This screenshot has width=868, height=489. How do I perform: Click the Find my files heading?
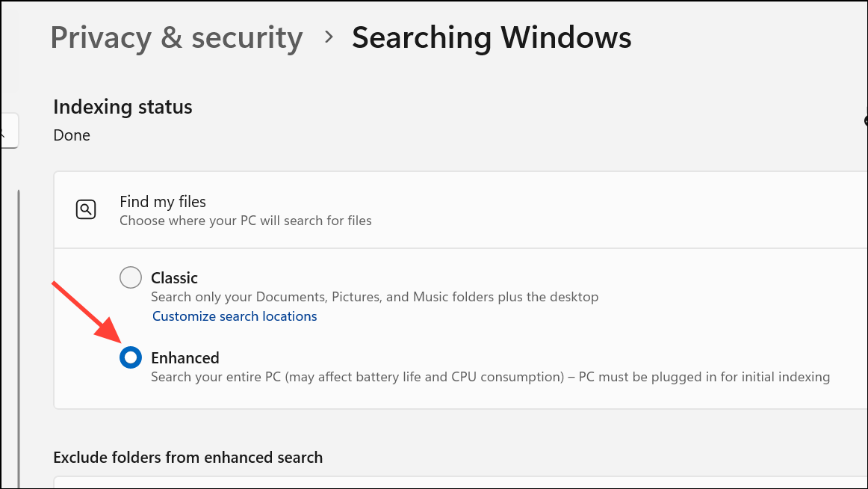(163, 201)
